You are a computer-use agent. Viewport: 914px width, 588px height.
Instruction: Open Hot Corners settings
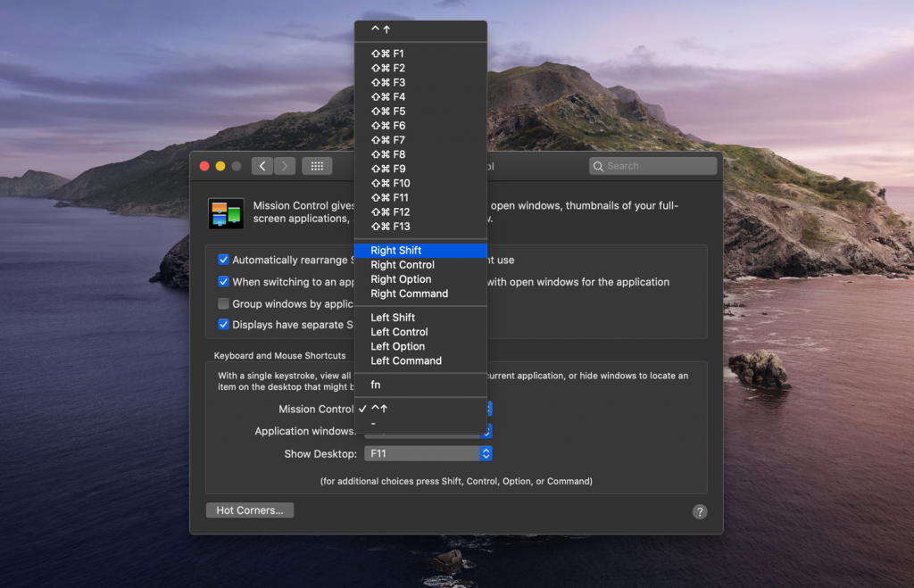pos(249,509)
